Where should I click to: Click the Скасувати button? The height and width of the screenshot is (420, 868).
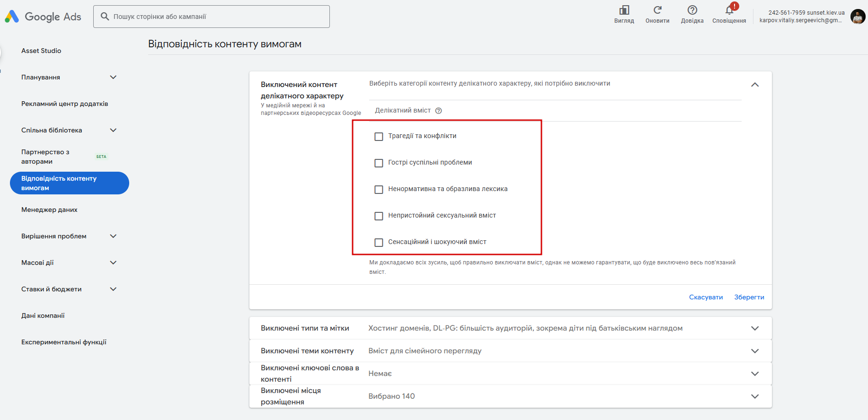(x=706, y=297)
